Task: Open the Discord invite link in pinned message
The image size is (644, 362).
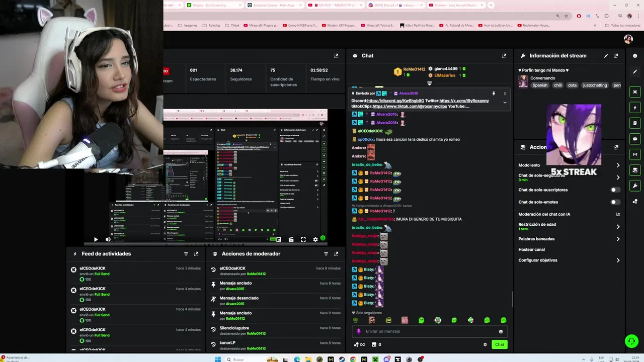Action: (x=395, y=101)
